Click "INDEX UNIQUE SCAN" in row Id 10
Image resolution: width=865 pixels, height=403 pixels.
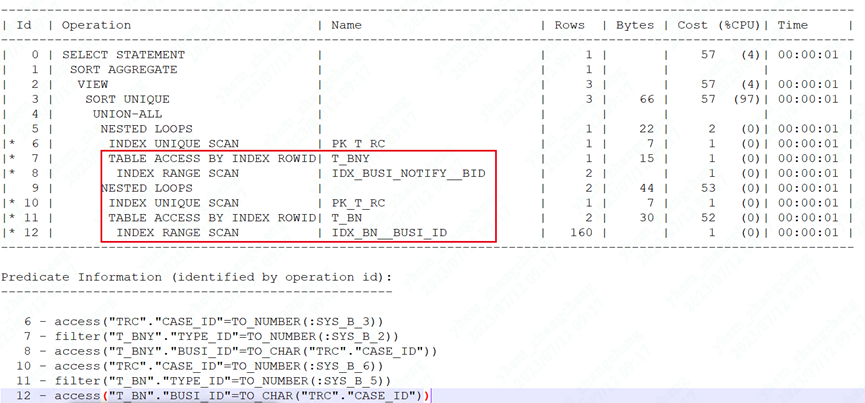click(x=174, y=203)
